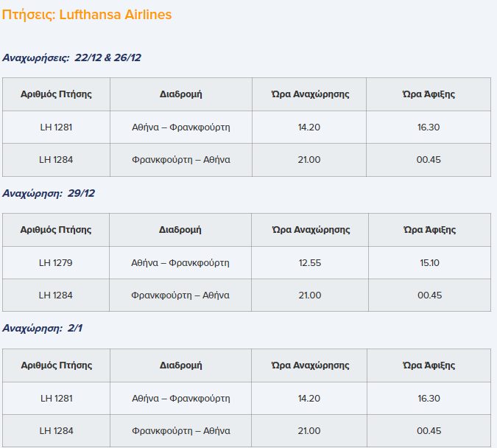The height and width of the screenshot is (448, 497).
Task: Click 'Διαδρομή' header in the 29/12 table
Action: click(180, 230)
